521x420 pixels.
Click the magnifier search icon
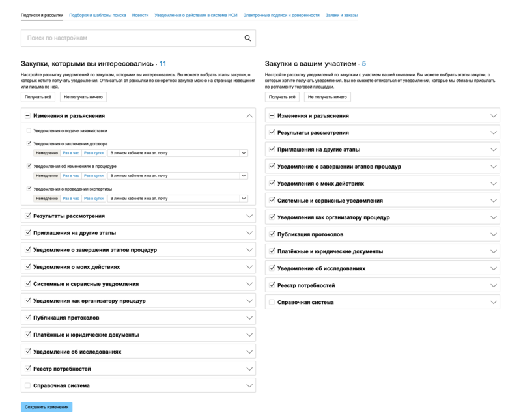coord(247,38)
